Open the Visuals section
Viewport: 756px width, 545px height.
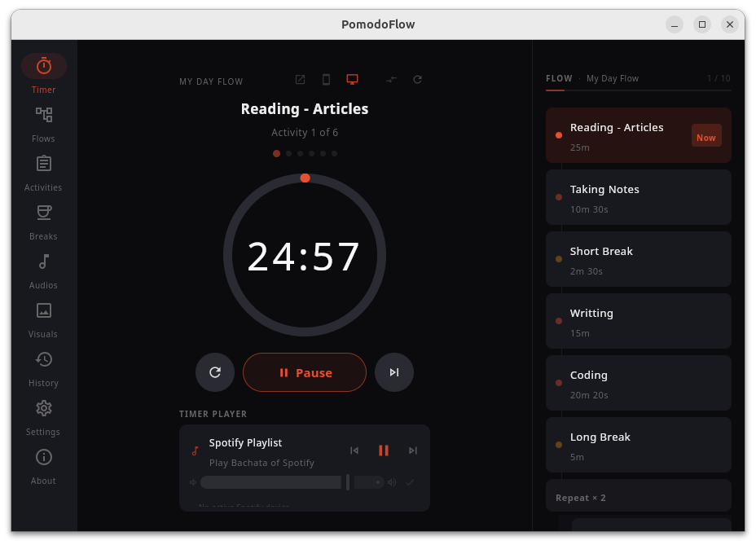[x=43, y=318]
